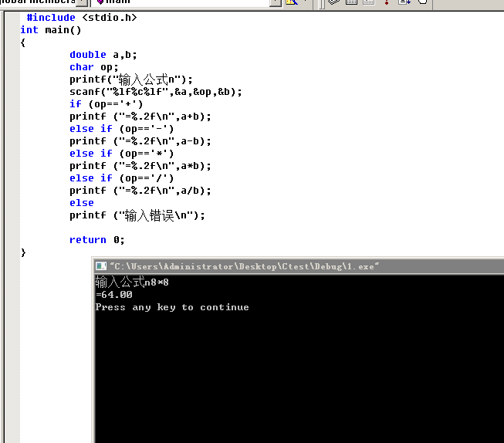
Task: Click the "if (op=='+')" line
Action: [x=106, y=104]
